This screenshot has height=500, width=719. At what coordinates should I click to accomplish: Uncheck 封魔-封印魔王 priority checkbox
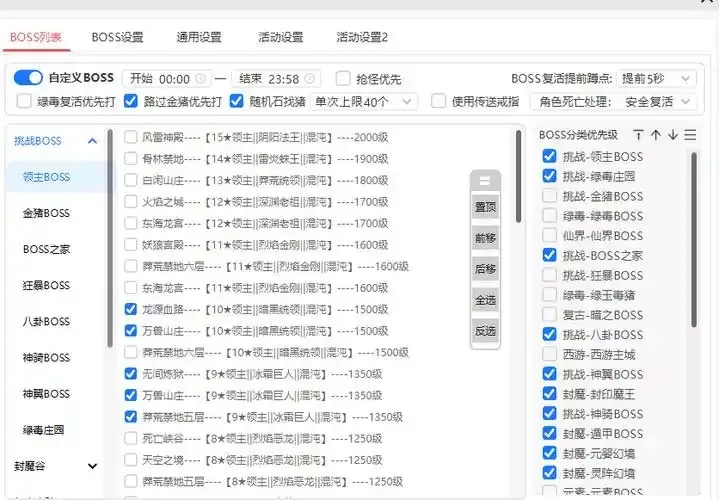pos(549,394)
